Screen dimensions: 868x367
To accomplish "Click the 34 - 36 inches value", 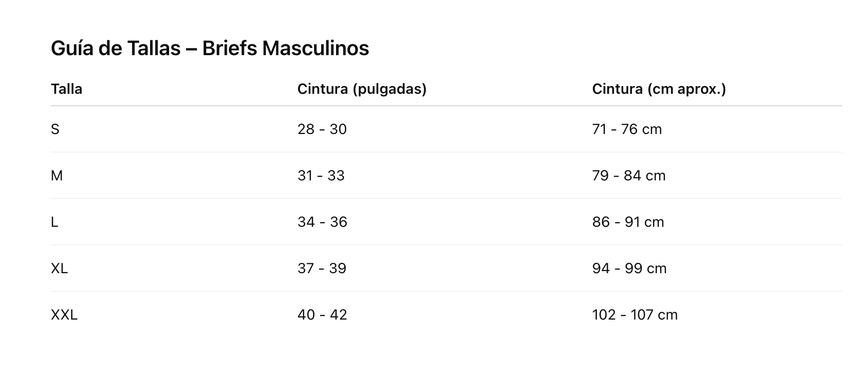I will coord(322,222).
